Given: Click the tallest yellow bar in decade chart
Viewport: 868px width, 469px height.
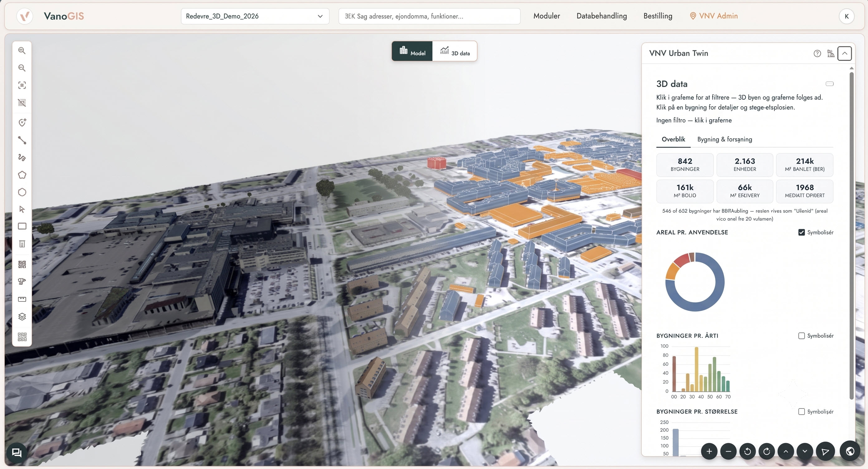Looking at the screenshot, I should pyautogui.click(x=696, y=369).
